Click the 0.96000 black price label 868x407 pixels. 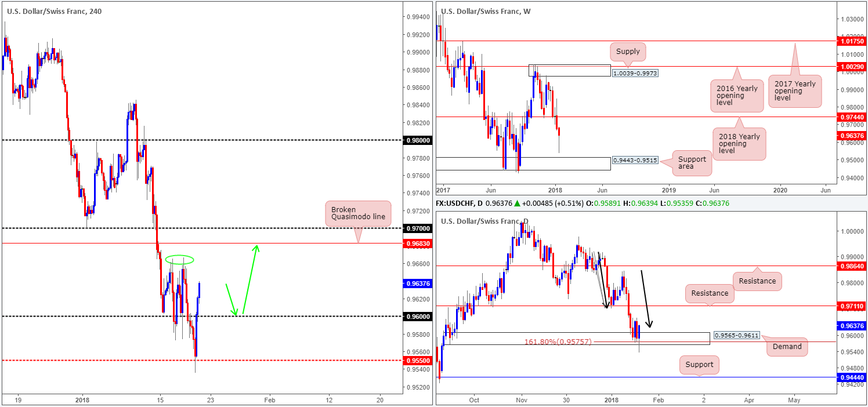coord(417,317)
